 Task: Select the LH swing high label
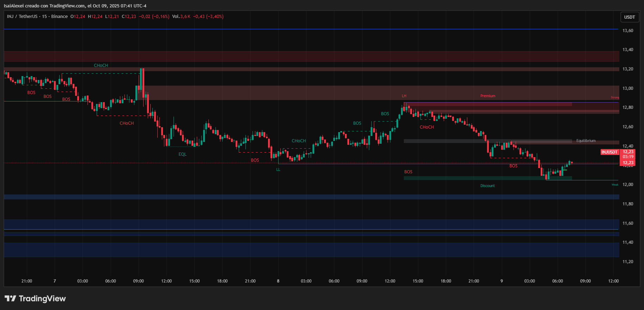404,96
